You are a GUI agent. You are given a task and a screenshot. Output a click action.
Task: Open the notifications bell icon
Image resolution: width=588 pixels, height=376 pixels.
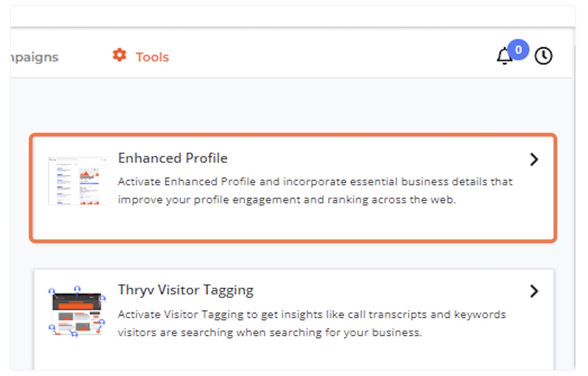pyautogui.click(x=504, y=57)
